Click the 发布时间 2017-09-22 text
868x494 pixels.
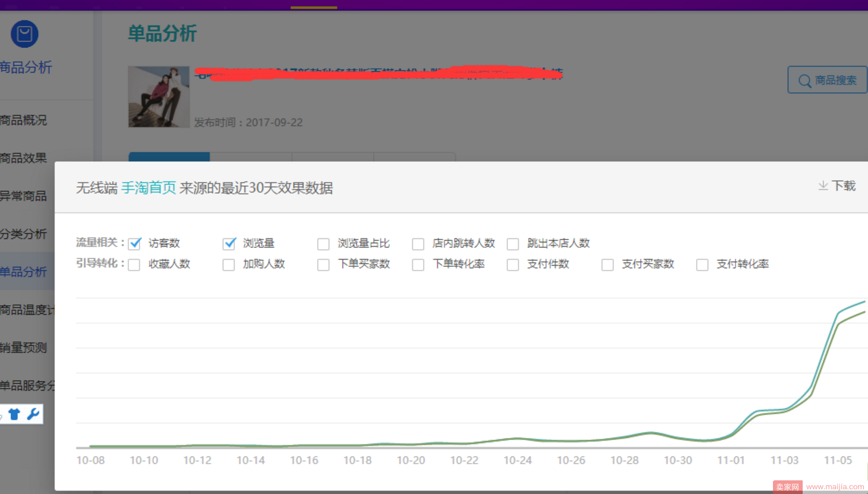coord(248,122)
